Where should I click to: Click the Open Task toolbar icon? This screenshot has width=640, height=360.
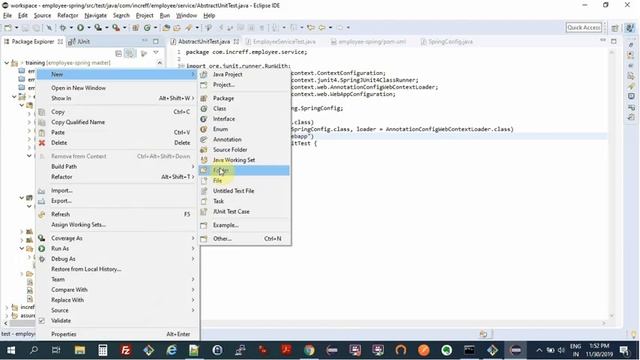pyautogui.click(x=177, y=28)
